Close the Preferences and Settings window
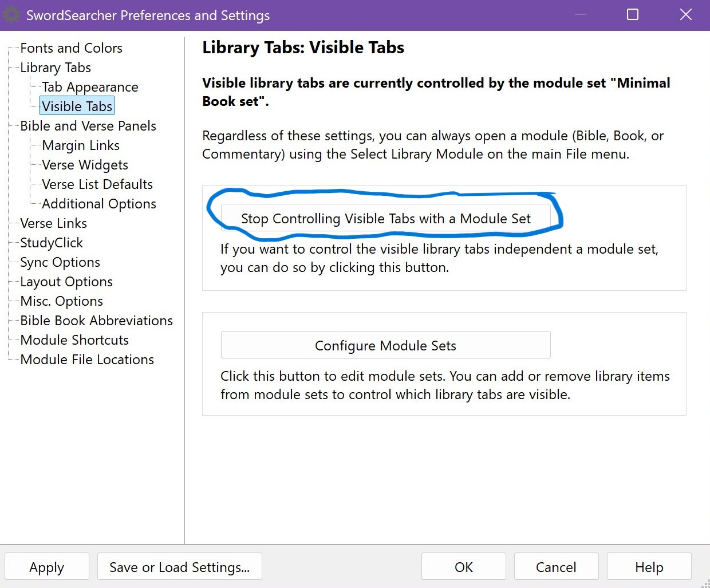The height and width of the screenshot is (588, 710). pyautogui.click(x=686, y=15)
